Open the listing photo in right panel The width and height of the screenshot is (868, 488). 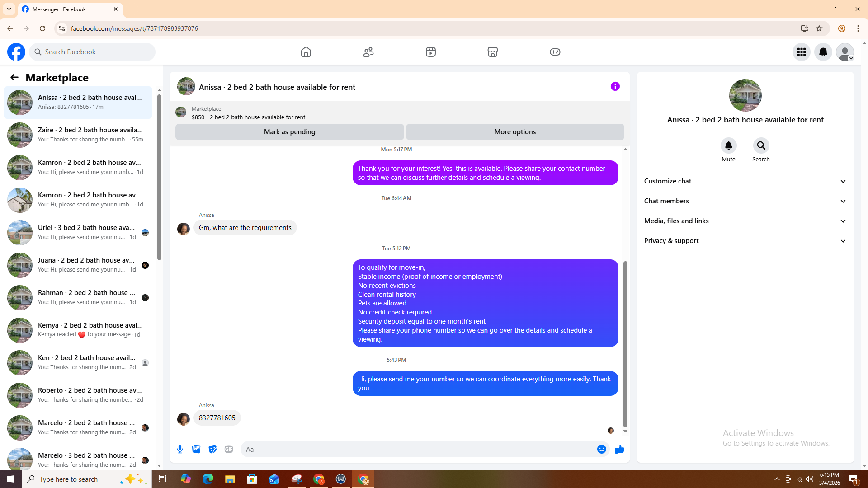coord(745,95)
